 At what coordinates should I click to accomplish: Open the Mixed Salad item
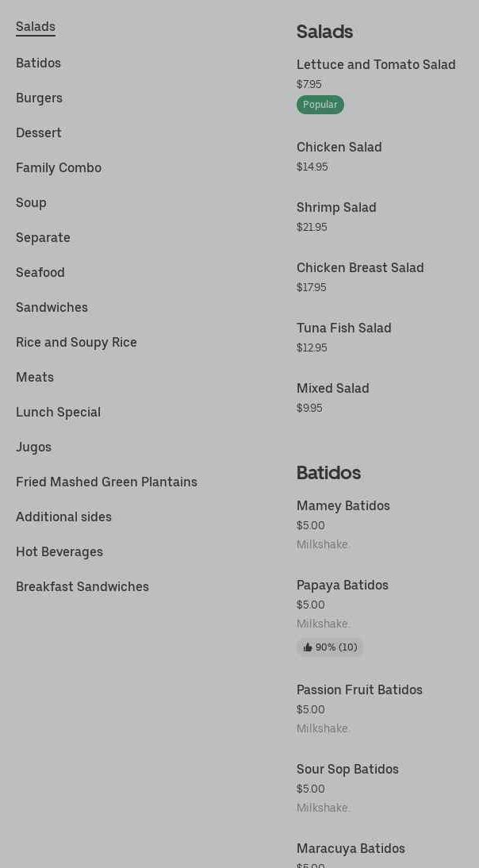333,389
